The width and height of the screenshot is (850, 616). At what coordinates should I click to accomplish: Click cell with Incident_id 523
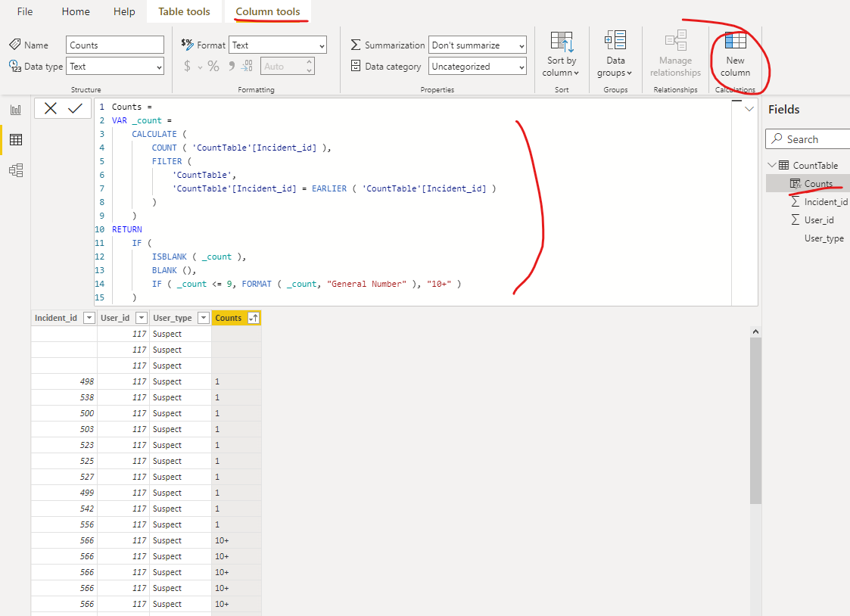64,445
